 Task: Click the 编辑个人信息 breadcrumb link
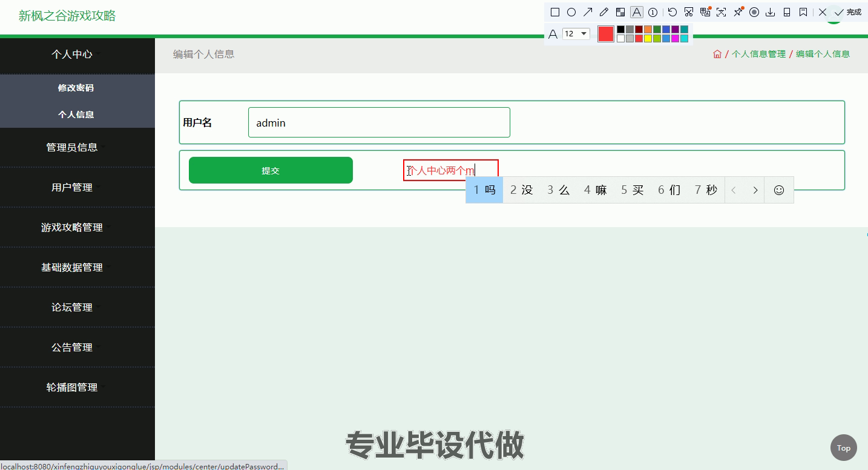(x=823, y=54)
